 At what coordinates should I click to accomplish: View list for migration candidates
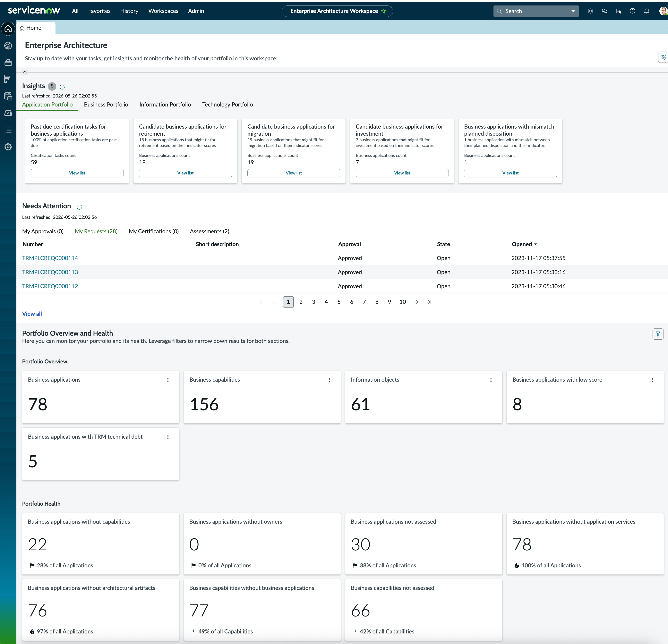294,173
